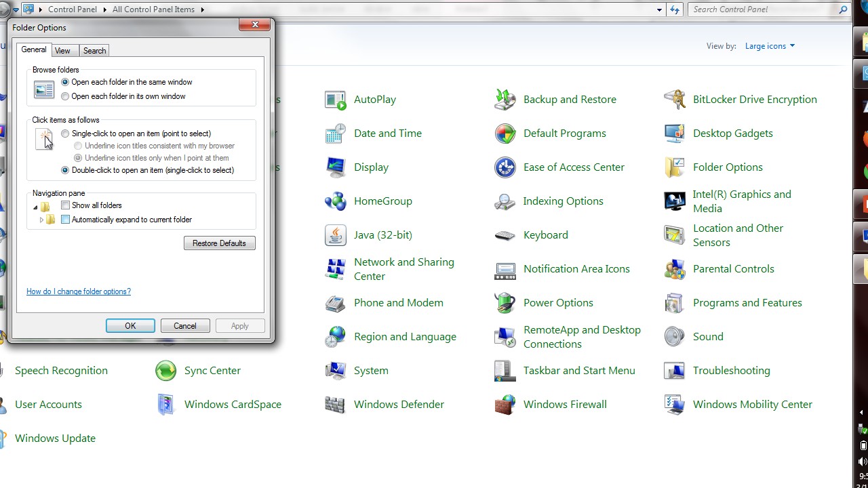Image resolution: width=868 pixels, height=488 pixels.
Task: Click the Backup and Restore icon
Action: pyautogui.click(x=505, y=100)
